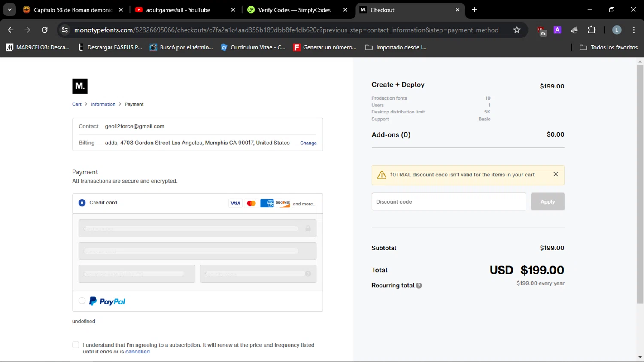The height and width of the screenshot is (362, 644).
Task: Open Todos los favoritos folder
Action: click(x=608, y=47)
